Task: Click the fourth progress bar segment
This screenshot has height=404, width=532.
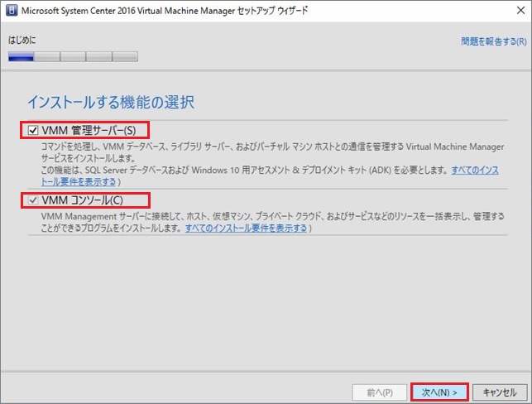Action: (x=98, y=57)
